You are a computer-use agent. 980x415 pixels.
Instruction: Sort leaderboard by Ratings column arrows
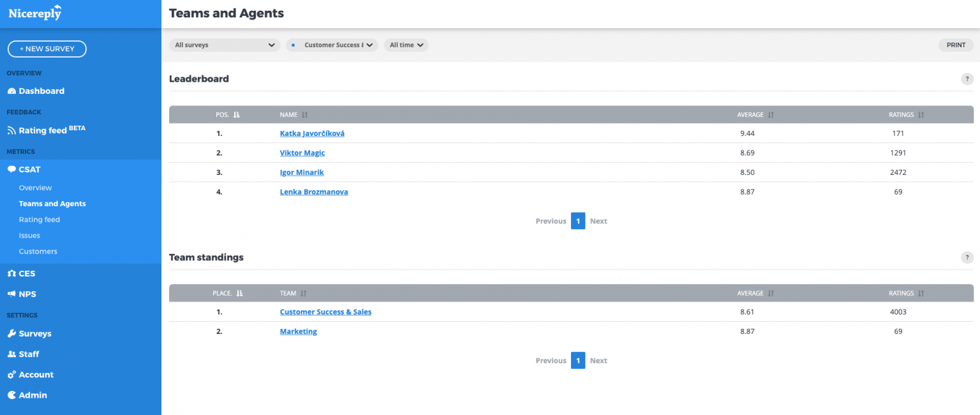coord(921,115)
